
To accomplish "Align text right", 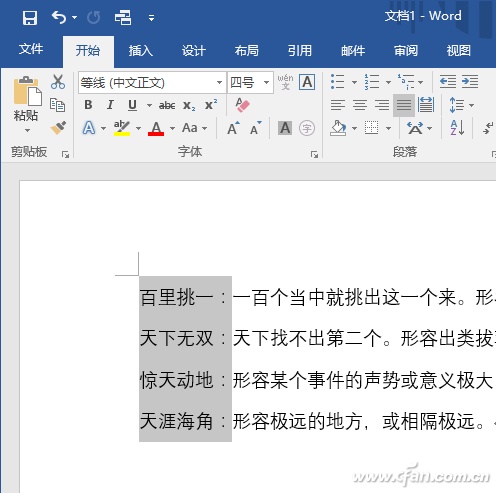I will tap(382, 105).
